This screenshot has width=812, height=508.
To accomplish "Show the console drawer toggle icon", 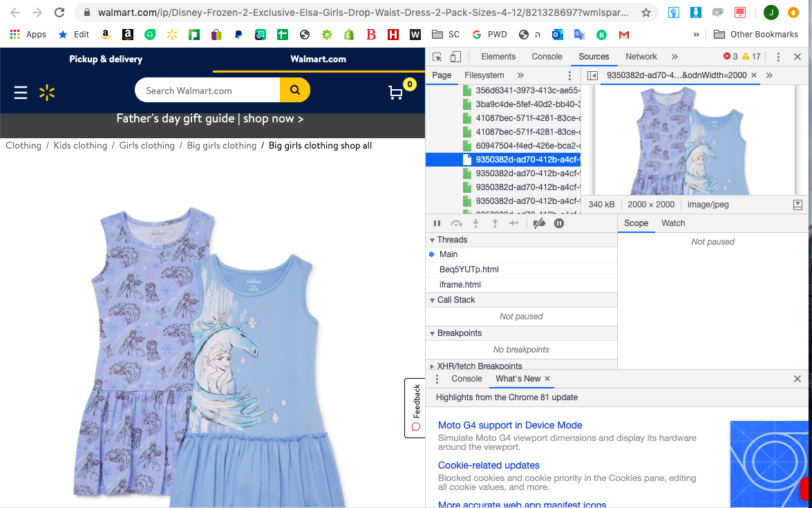I will (x=797, y=205).
